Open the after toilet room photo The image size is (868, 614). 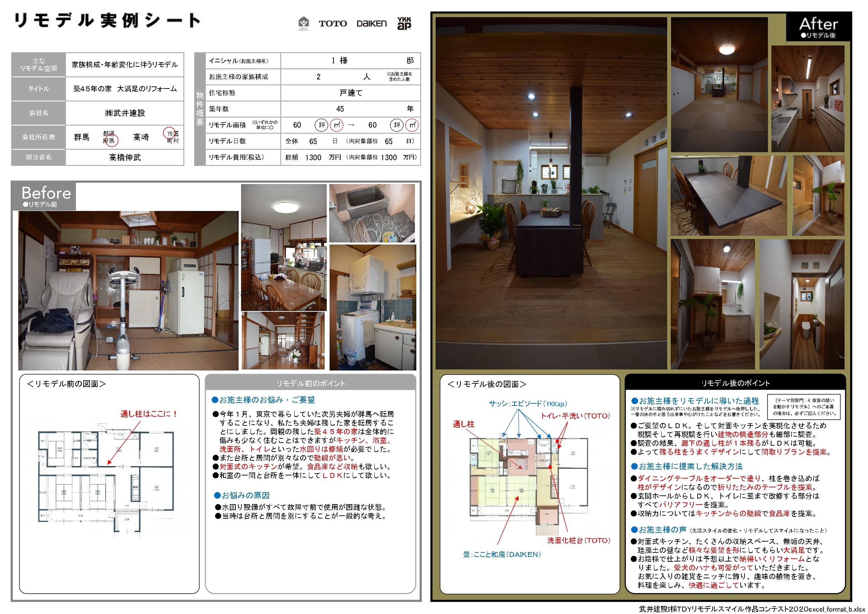802,304
